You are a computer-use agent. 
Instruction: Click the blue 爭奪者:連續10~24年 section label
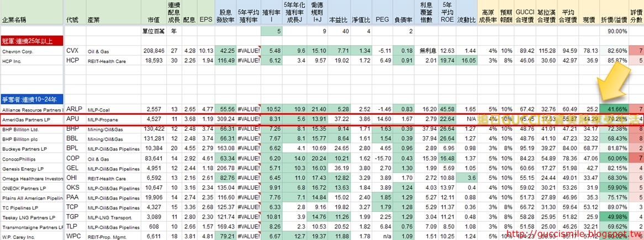(x=32, y=99)
